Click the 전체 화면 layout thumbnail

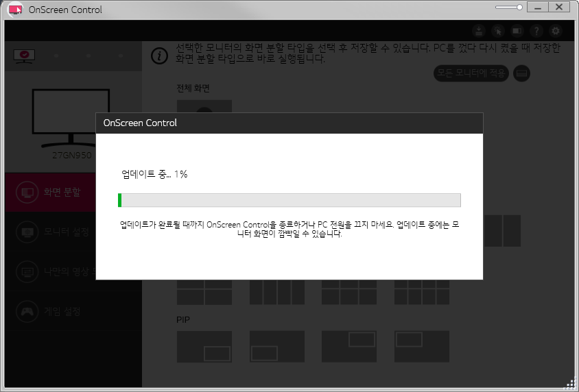coord(204,106)
